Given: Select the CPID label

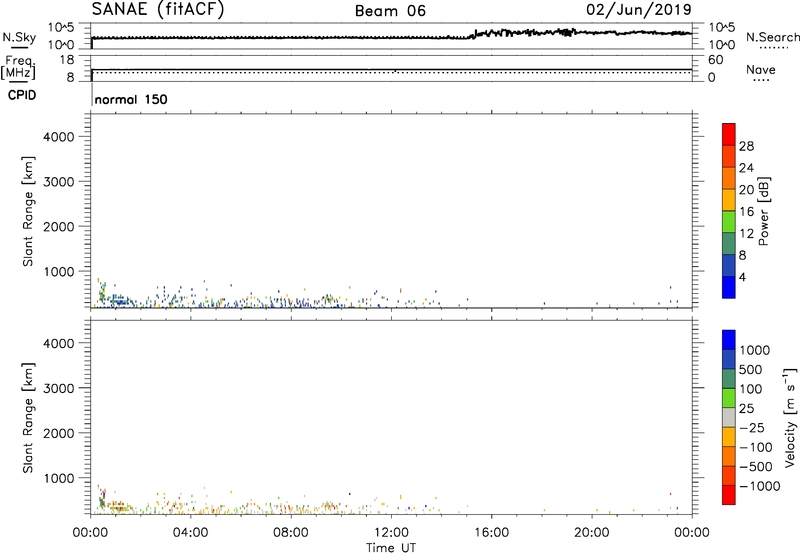Looking at the screenshot, I should pyautogui.click(x=22, y=95).
